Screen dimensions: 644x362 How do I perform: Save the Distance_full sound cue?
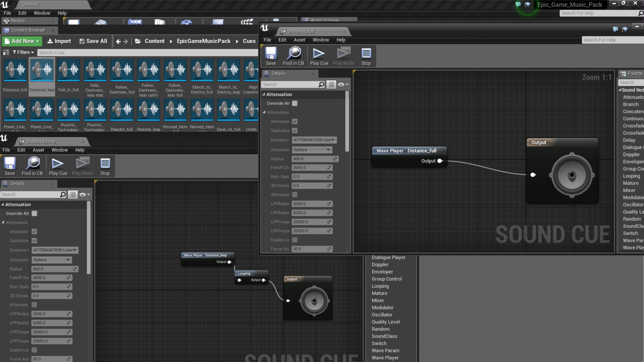pyautogui.click(x=270, y=55)
